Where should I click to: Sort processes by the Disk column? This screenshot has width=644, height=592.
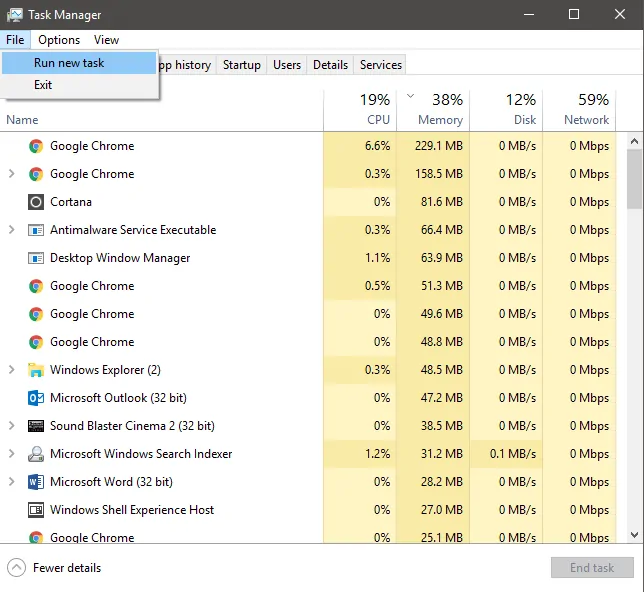pos(506,110)
